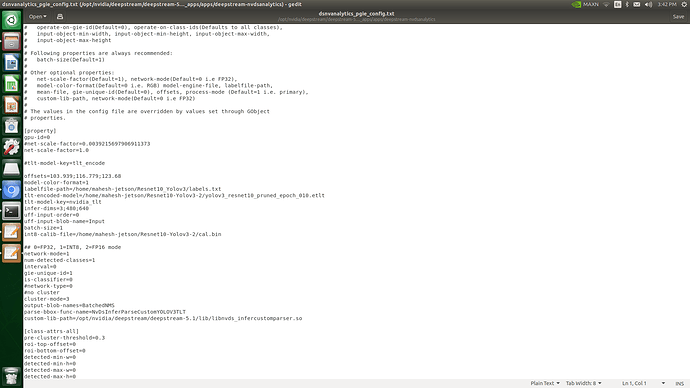Click the gie-unique-id=1 line
Screen dimensions: 690x388
pyautogui.click(x=48, y=273)
